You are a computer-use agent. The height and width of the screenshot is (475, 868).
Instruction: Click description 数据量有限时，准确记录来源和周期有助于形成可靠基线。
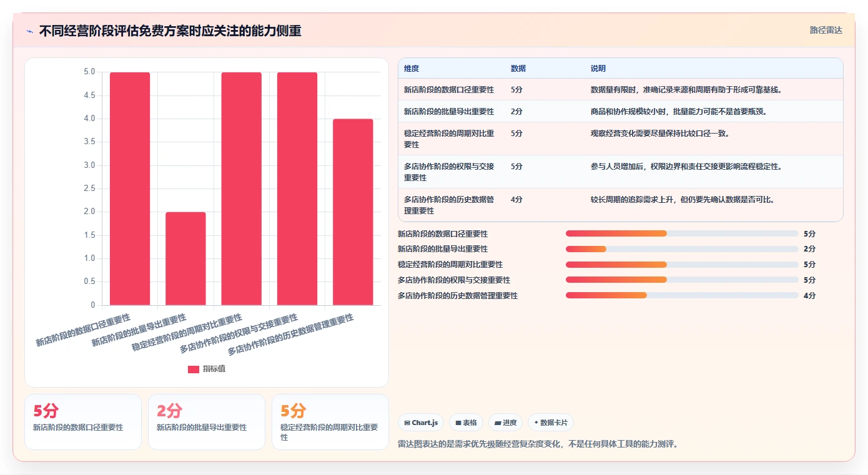click(x=686, y=90)
